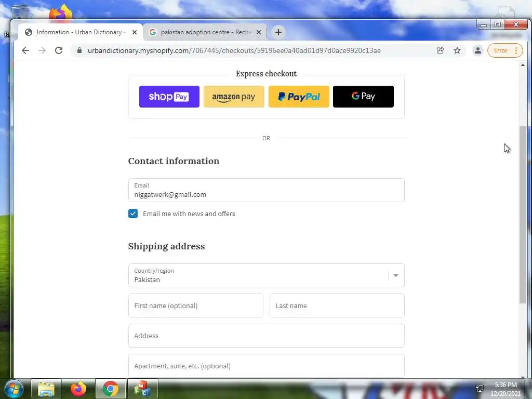The height and width of the screenshot is (399, 532).
Task: Click the page vertical scrollbar thumb
Action: pos(523,215)
